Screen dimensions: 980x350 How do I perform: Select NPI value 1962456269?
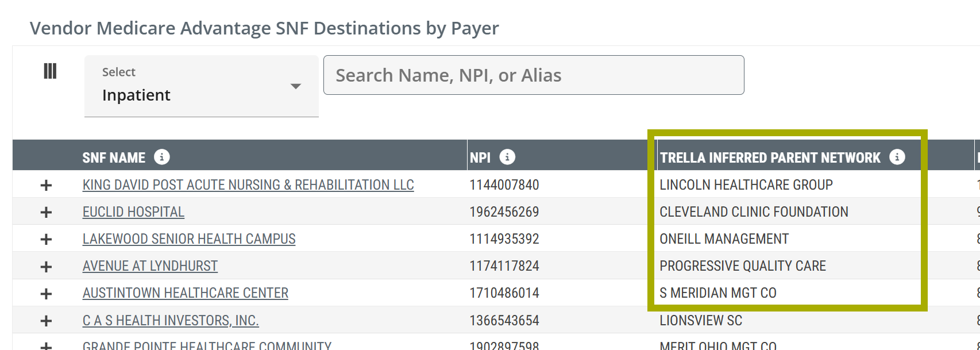504,212
